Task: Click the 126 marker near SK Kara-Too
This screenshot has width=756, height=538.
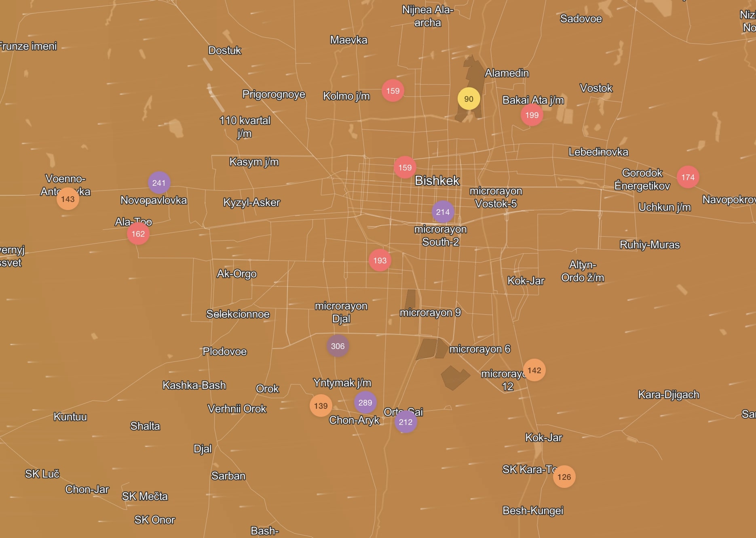Action: [564, 477]
